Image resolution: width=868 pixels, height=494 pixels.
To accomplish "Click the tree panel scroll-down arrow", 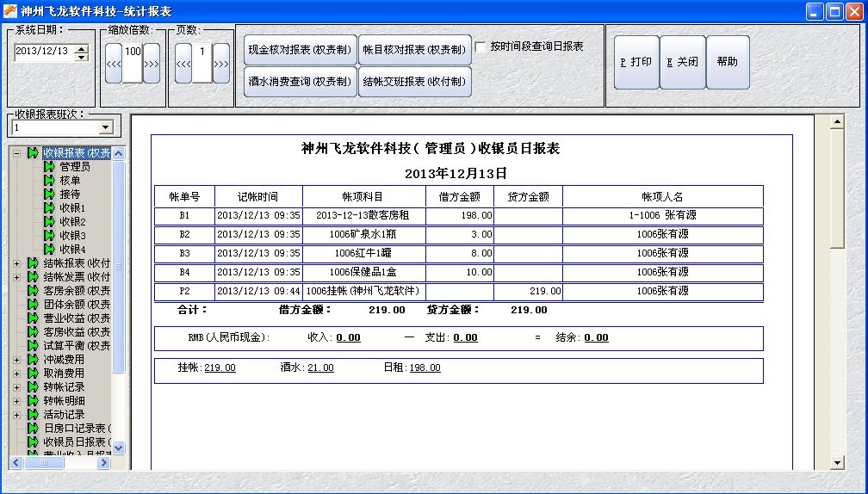I will click(x=119, y=448).
